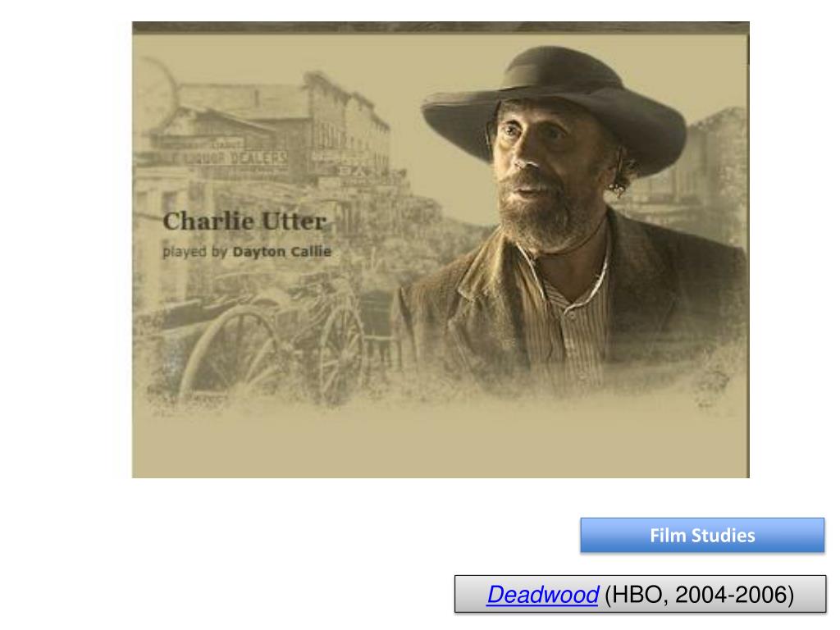The width and height of the screenshot is (840, 630).
Task: Open the Deadwood hyperlink
Action: click(542, 595)
